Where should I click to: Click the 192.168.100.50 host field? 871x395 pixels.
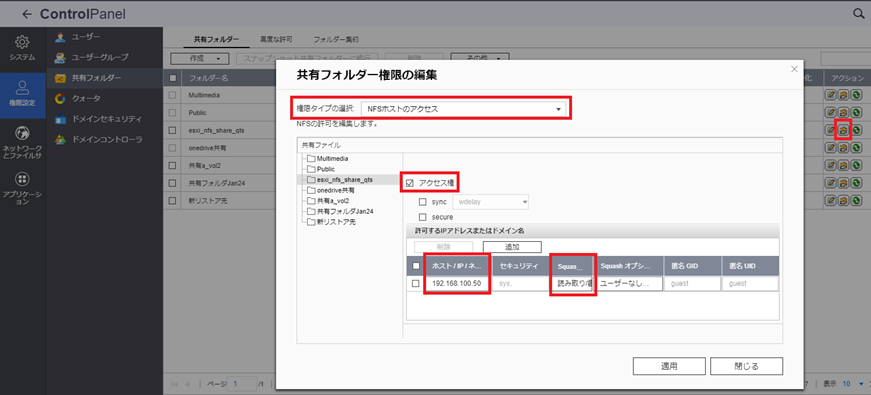click(457, 284)
